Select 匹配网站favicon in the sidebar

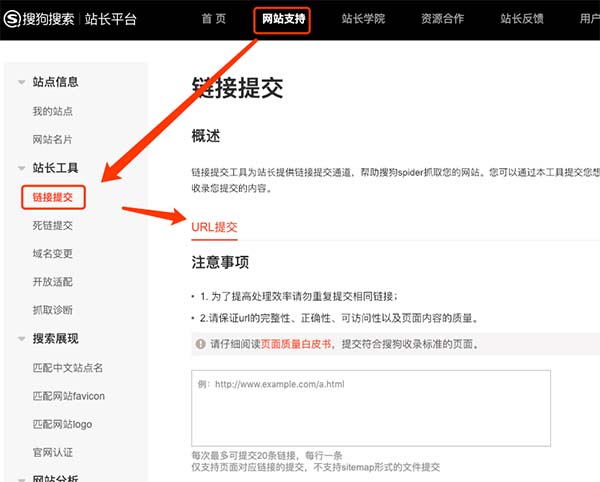pos(68,396)
